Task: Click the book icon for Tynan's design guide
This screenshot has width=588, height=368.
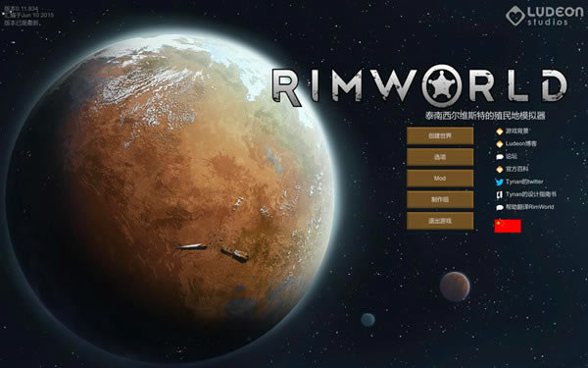Action: (500, 195)
